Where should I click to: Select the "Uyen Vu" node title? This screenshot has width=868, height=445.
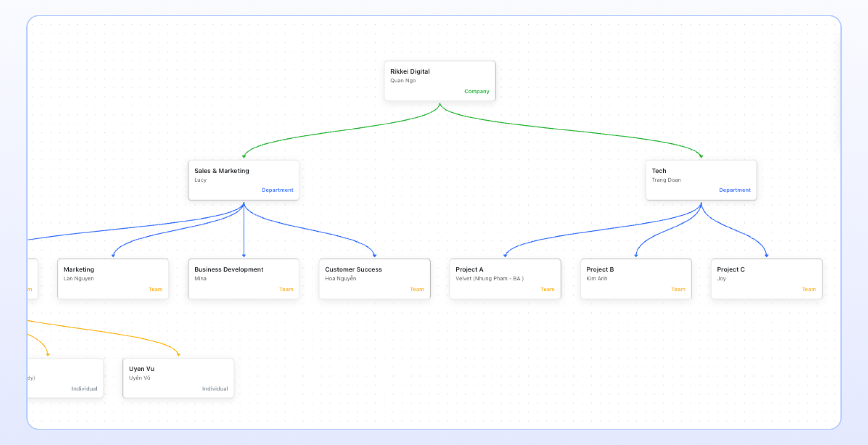tap(142, 369)
